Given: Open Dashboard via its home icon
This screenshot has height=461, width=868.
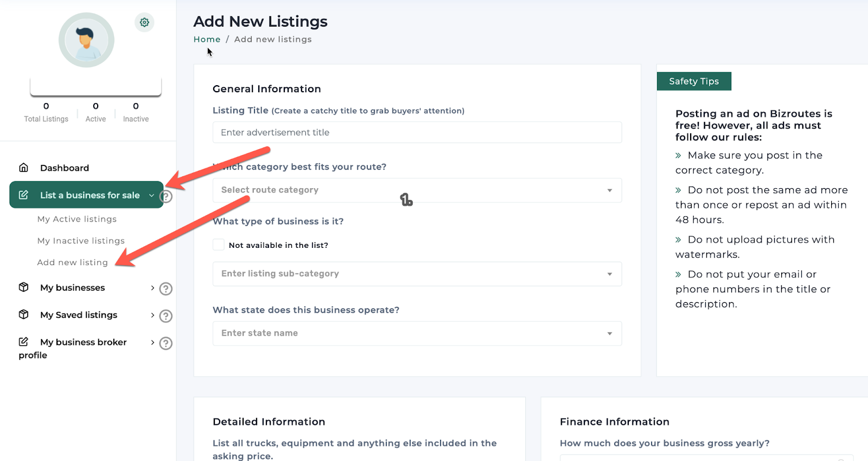Looking at the screenshot, I should [24, 168].
